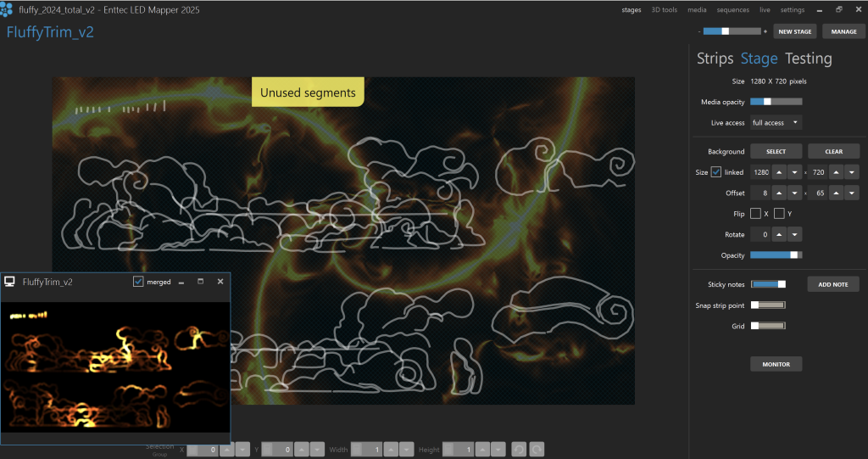Uncheck the merged checkbox in the preview window

point(138,282)
